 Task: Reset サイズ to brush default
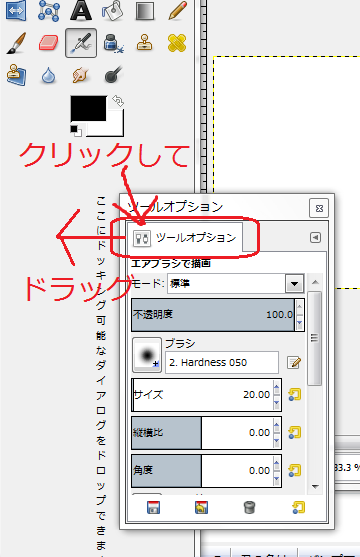click(295, 394)
